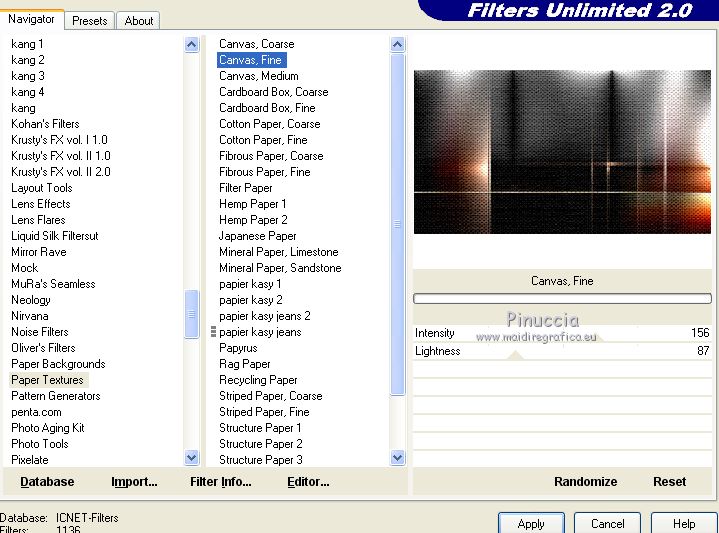Open the filter Editor...
The width and height of the screenshot is (719, 533).
coord(308,482)
